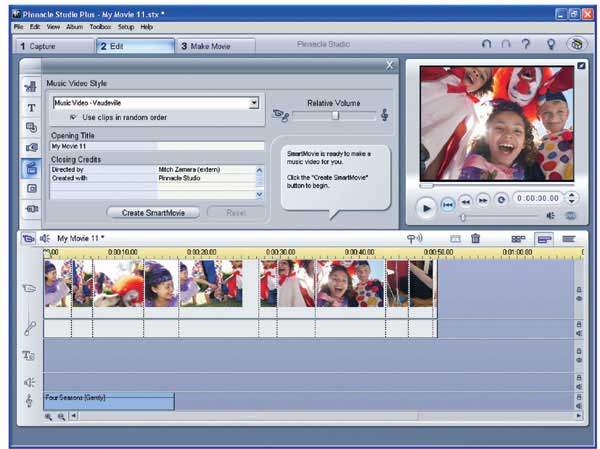
Task: Open the File menu
Action: (18, 27)
